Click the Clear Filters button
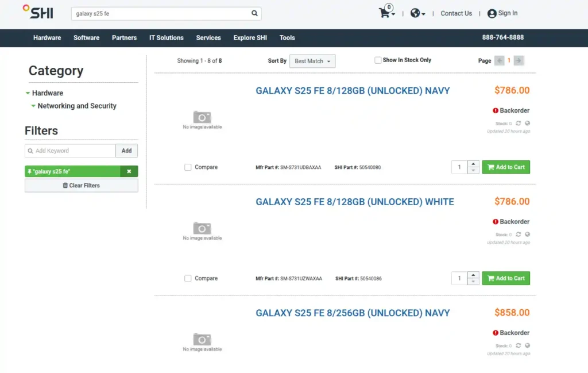 pos(82,186)
